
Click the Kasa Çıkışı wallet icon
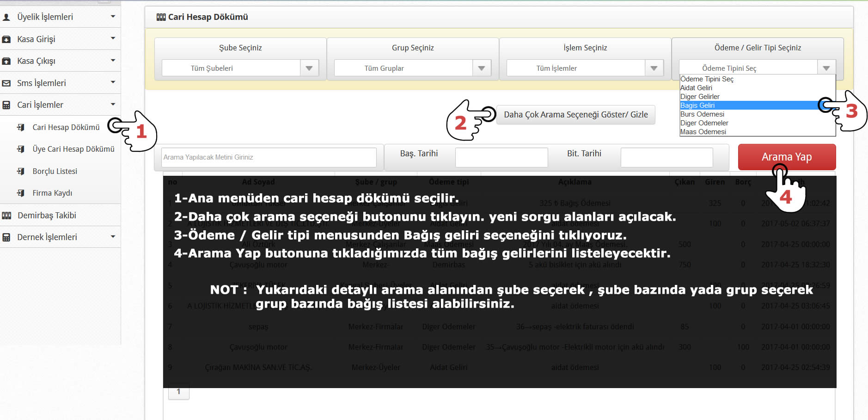tap(6, 61)
